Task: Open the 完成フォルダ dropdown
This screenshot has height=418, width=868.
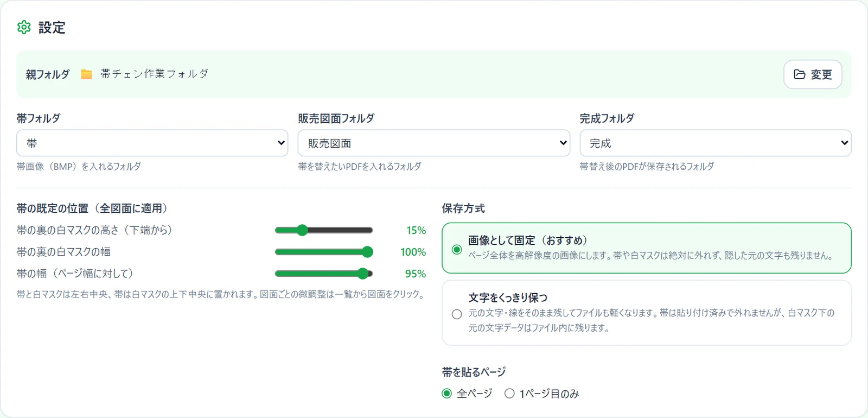Action: coord(716,143)
